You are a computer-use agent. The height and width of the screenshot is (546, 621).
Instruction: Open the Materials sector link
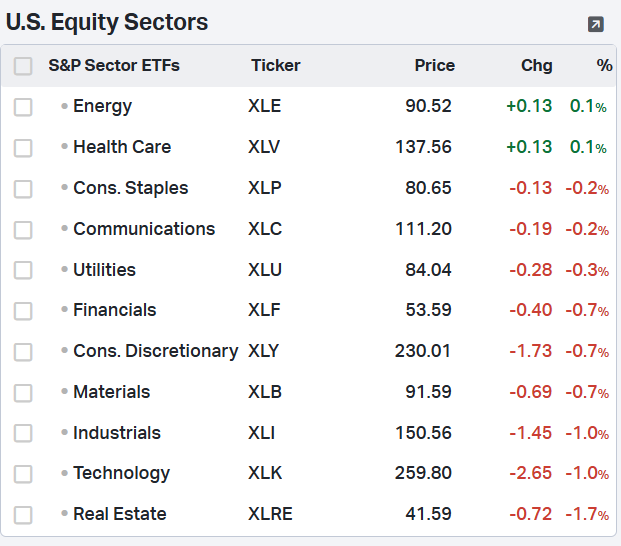coord(111,392)
